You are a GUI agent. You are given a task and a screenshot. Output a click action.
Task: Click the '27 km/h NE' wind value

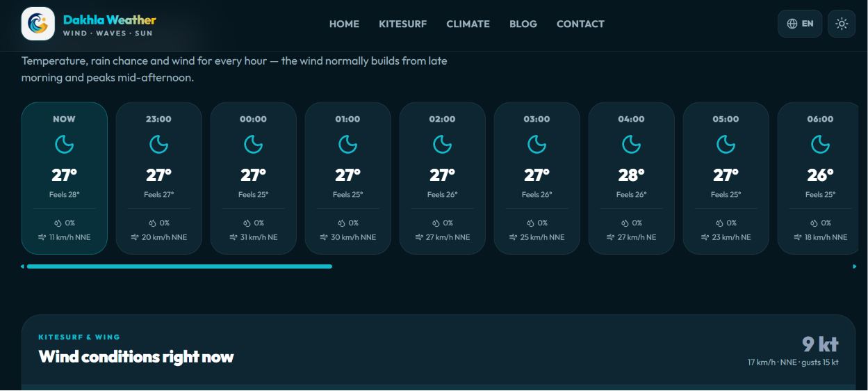[x=637, y=237]
